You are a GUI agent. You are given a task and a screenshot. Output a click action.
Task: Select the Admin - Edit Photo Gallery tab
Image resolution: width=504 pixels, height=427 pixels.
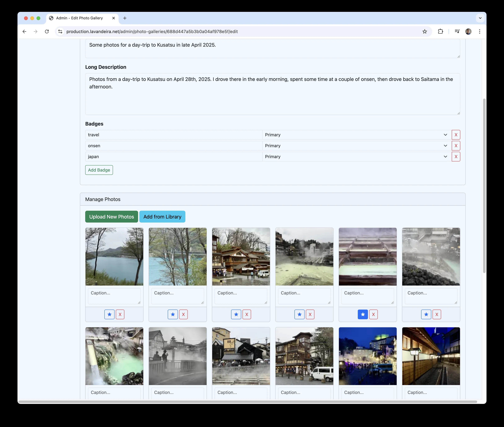tap(79, 18)
